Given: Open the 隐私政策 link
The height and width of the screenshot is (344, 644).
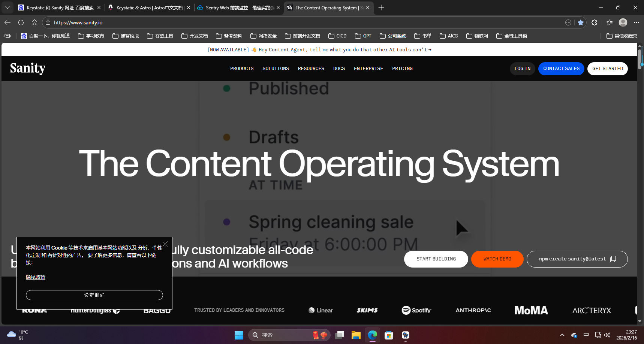Looking at the screenshot, I should 36,277.
